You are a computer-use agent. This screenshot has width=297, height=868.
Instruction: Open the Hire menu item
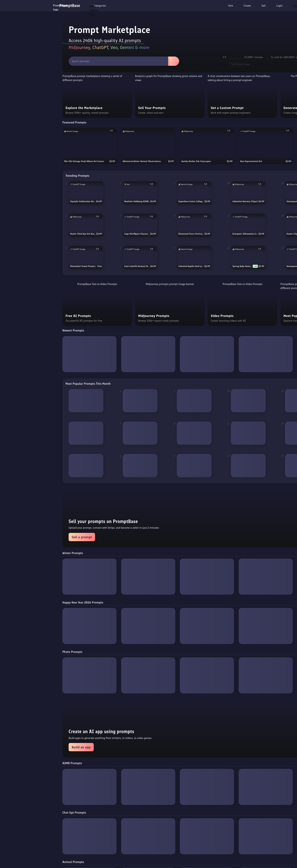[231, 6]
